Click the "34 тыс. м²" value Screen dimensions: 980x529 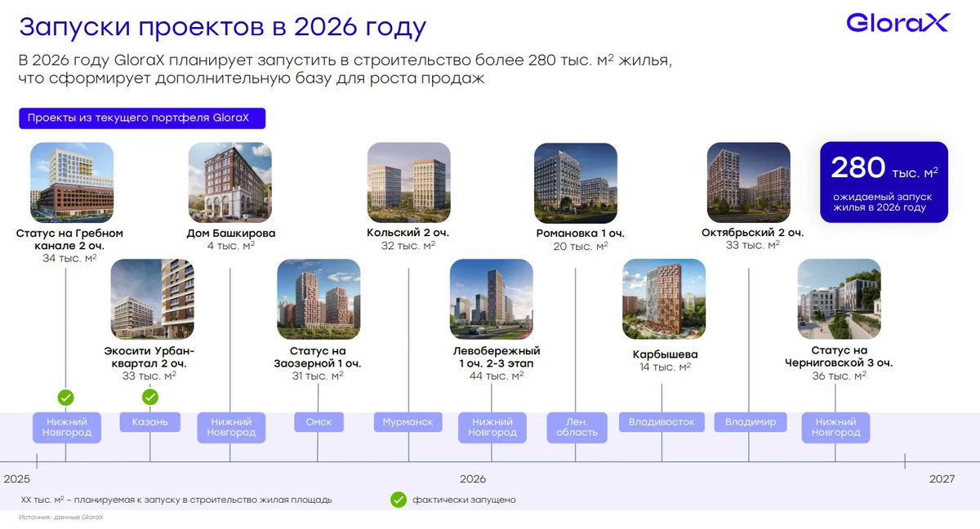[69, 258]
